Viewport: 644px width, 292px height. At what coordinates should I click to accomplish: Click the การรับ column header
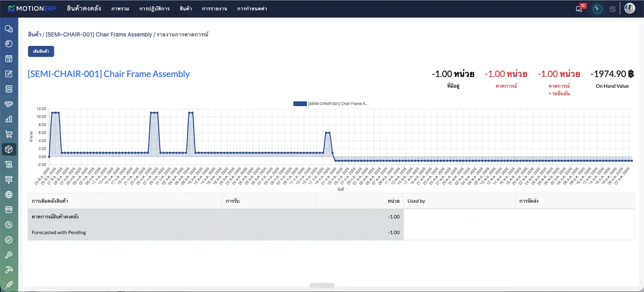click(269, 201)
